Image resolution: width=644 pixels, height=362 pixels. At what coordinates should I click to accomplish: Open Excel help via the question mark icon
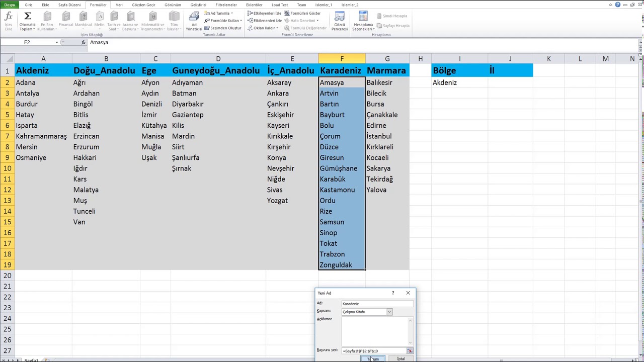coord(618,5)
